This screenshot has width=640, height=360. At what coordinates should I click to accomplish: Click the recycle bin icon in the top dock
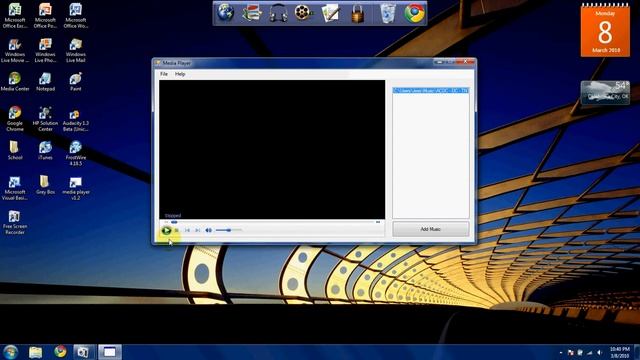[387, 13]
